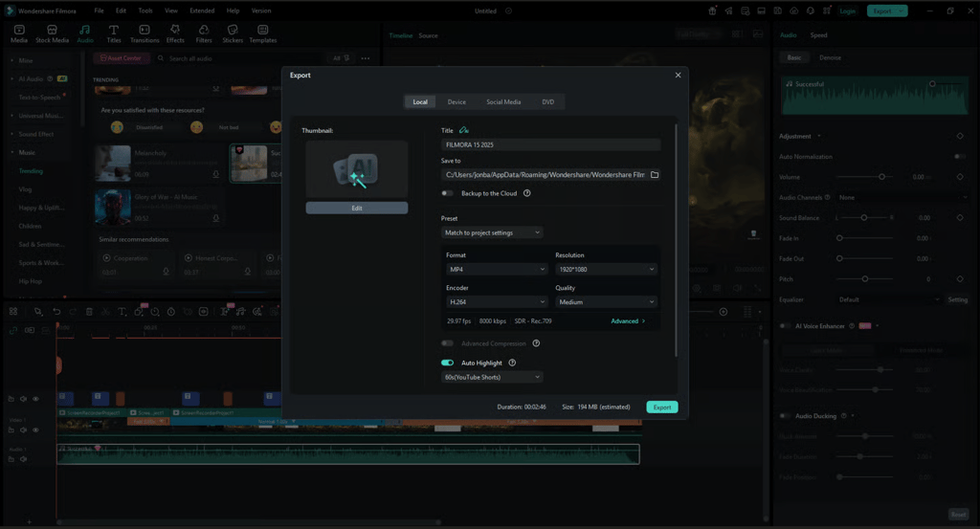Adjust the Volume slider handle
Viewport: 980px width, 529px height.
pyautogui.click(x=881, y=177)
